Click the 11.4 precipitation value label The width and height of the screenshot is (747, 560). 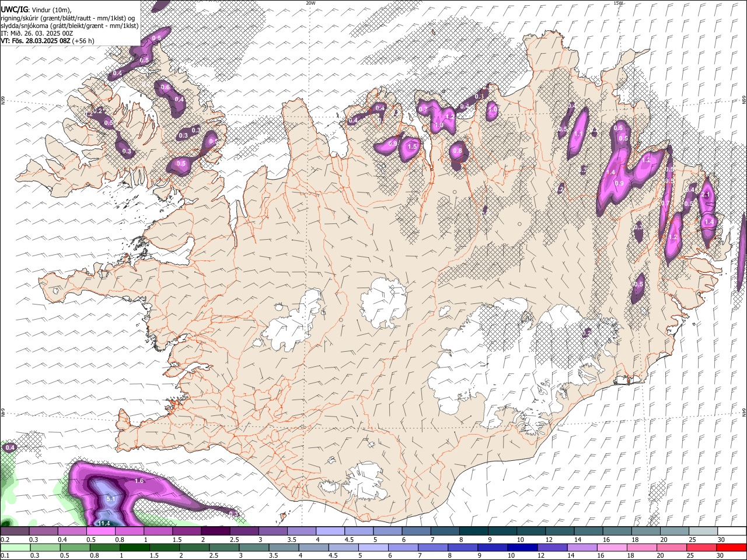coord(104,523)
